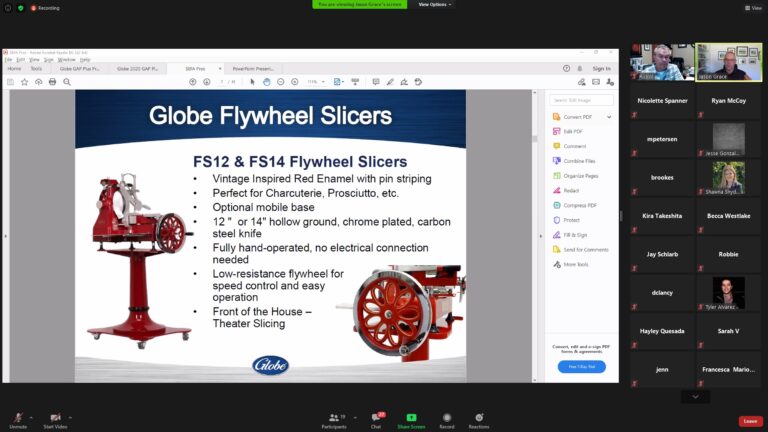768x432 pixels.
Task: Open meeting info icon in top-left corner
Action: [8, 8]
